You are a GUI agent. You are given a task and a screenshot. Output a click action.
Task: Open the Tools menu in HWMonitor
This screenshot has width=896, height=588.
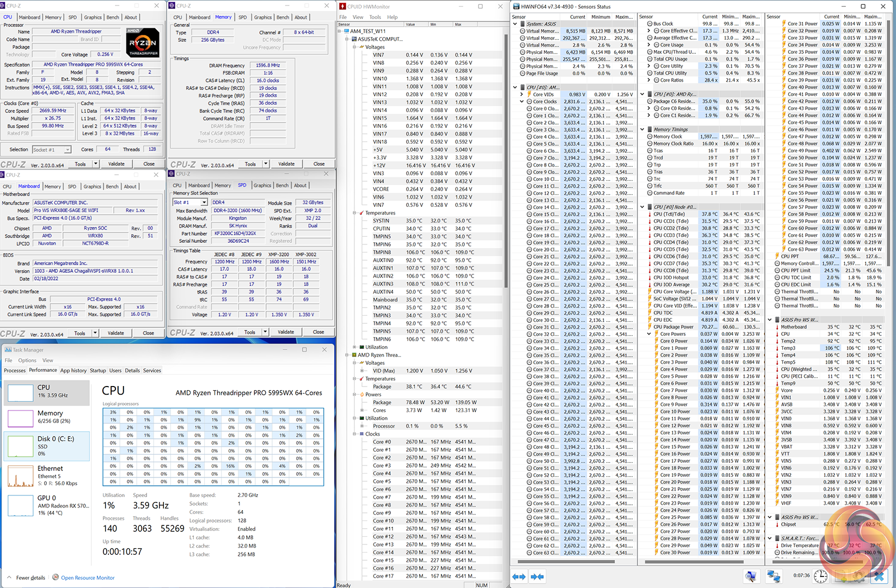375,17
